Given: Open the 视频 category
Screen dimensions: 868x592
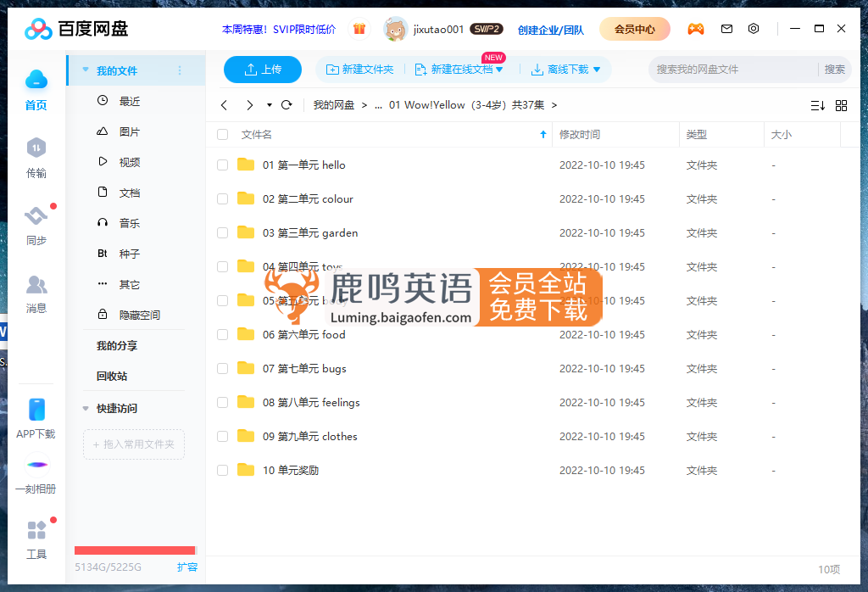Looking at the screenshot, I should click(129, 162).
